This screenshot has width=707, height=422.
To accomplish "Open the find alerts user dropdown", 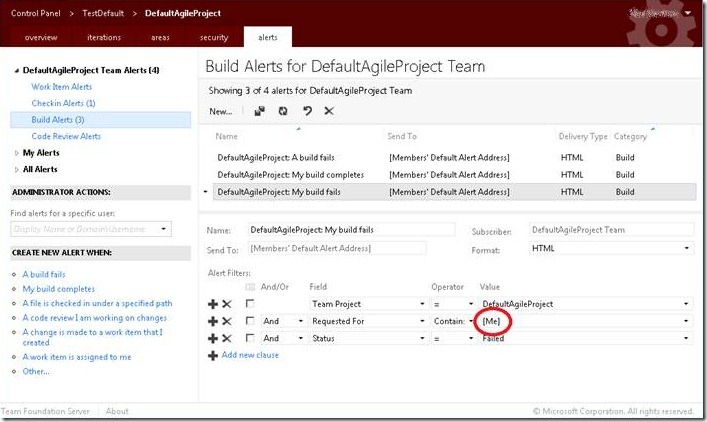I will tap(164, 229).
